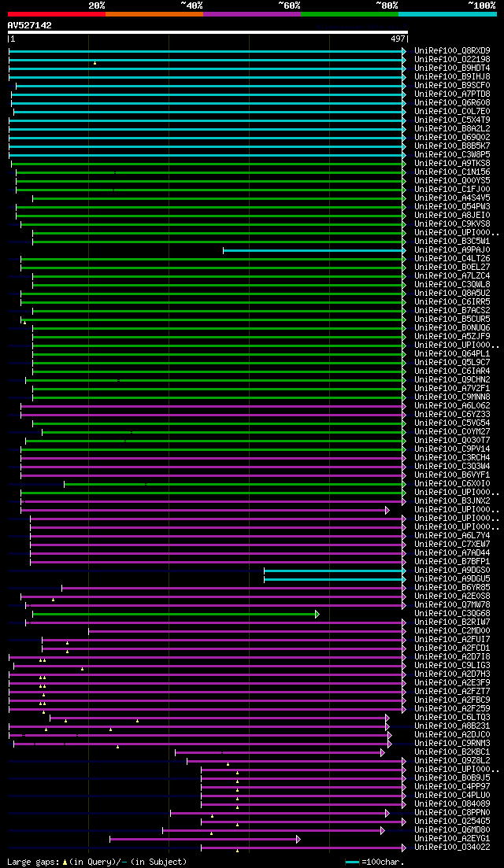Open the UniRef100_B3JNX2 hit

(452, 501)
